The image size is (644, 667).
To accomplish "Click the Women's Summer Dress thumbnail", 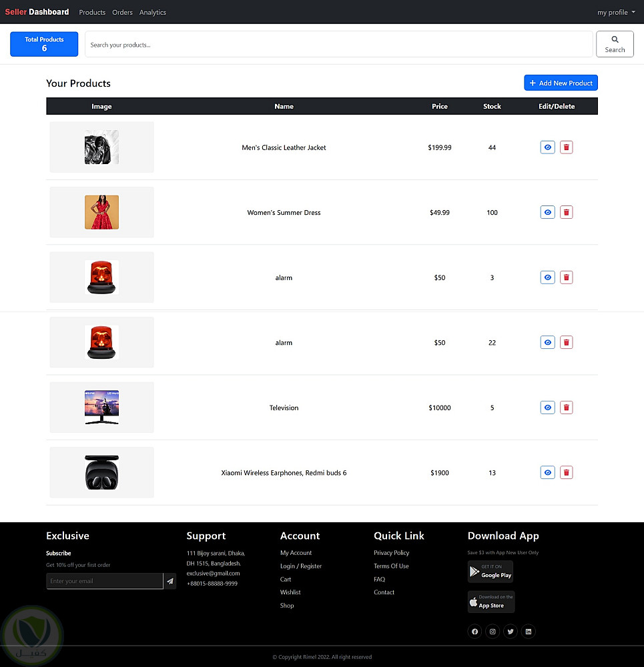I will pyautogui.click(x=101, y=212).
